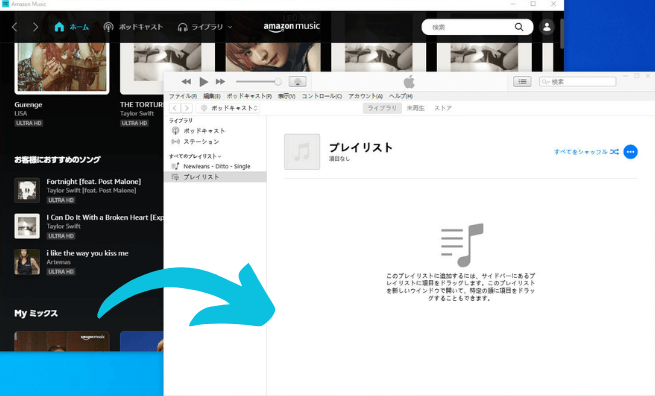
Task: Open the iTunes ポッドキャスト media type dropdown
Action: [228, 108]
